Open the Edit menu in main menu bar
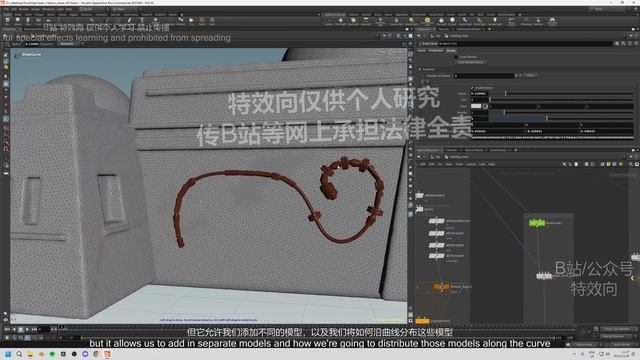Image resolution: width=640 pixels, height=360 pixels. click(x=14, y=9)
